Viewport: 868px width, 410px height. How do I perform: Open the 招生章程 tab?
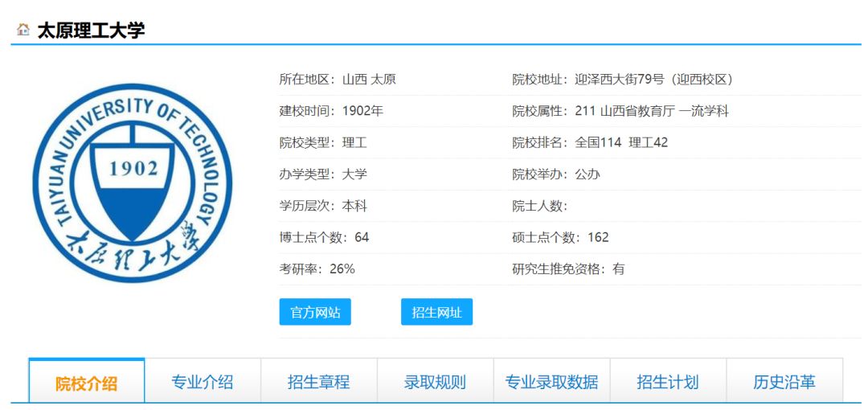point(319,382)
